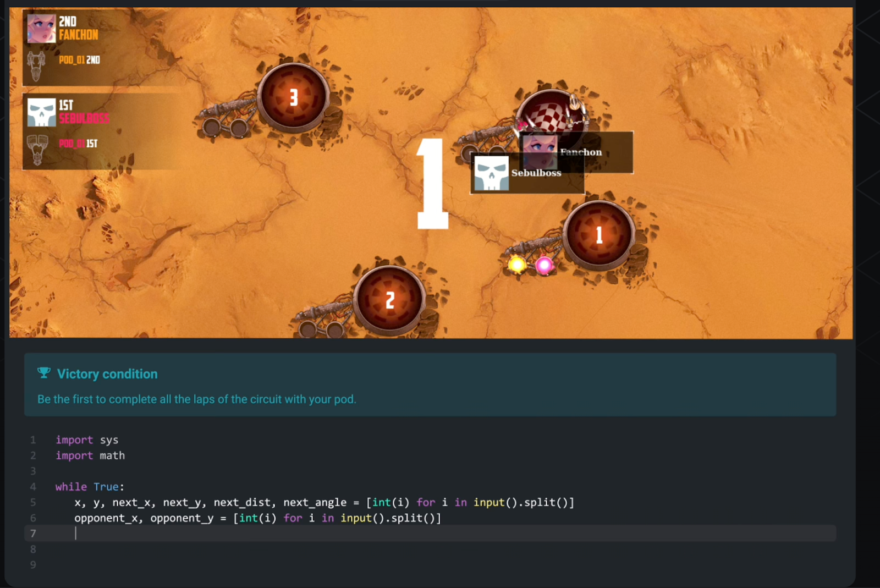Click checkpoint marker 2 on the track
The height and width of the screenshot is (588, 880).
coord(390,300)
